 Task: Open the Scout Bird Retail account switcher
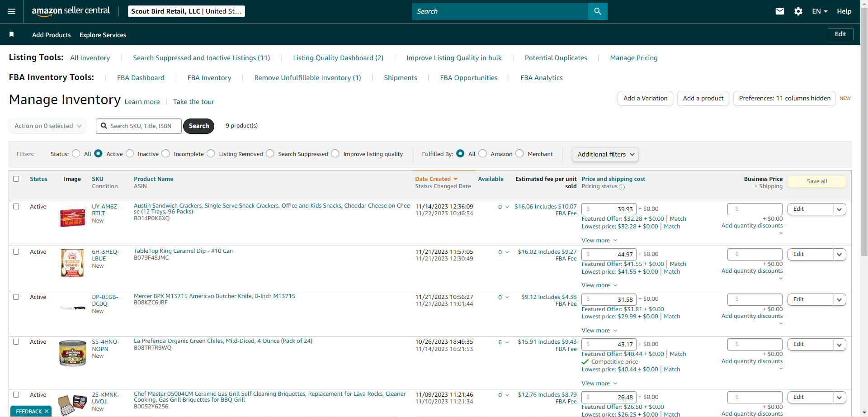pyautogui.click(x=186, y=11)
